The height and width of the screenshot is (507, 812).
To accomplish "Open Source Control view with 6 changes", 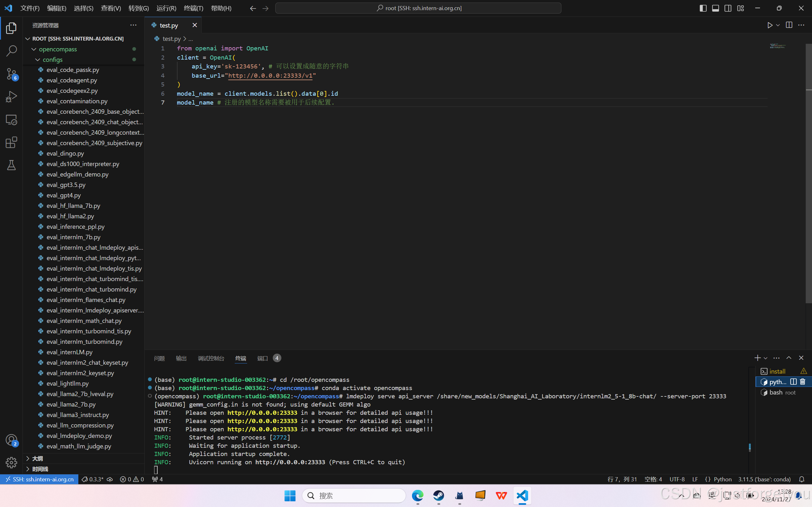I will point(11,74).
